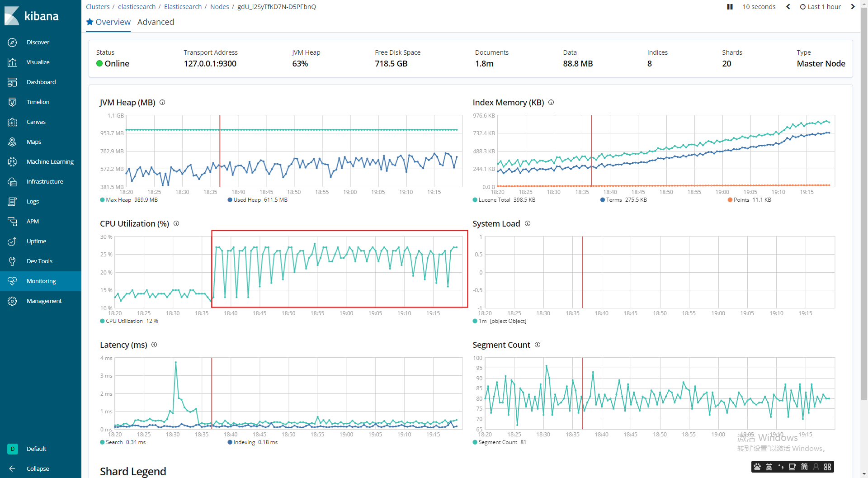Toggle CPU Utilization legend entry
868x478 pixels.
[129, 321]
